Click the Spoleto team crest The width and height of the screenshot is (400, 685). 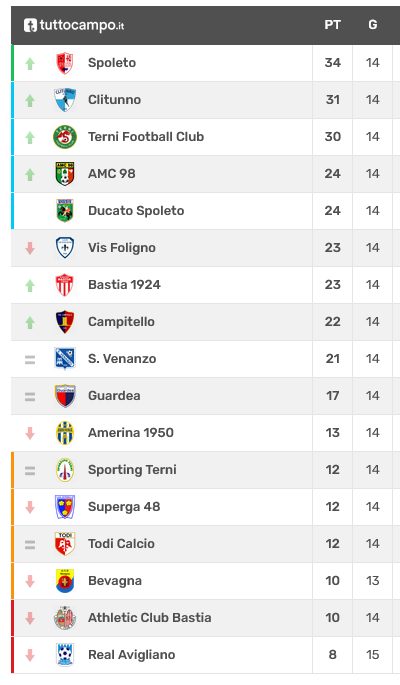coord(65,63)
